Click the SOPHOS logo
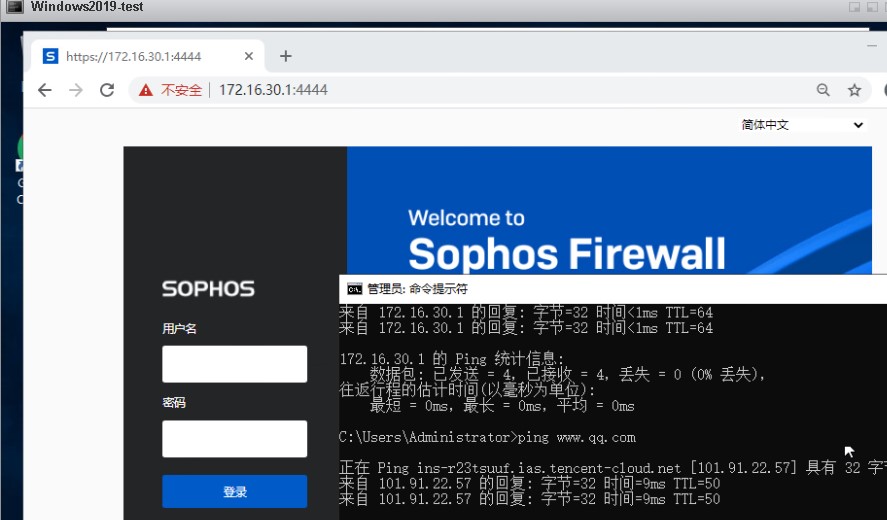Image resolution: width=887 pixels, height=520 pixels. click(208, 289)
